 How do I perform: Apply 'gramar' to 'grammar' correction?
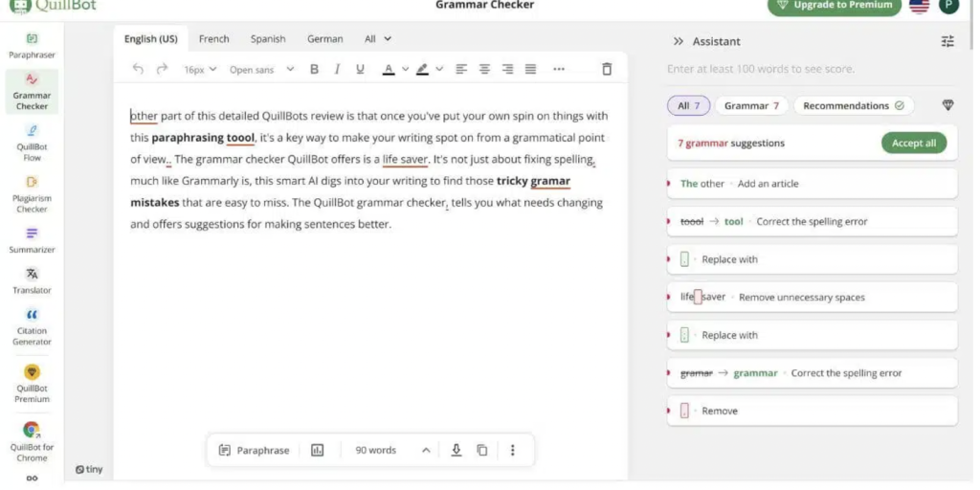tap(812, 373)
